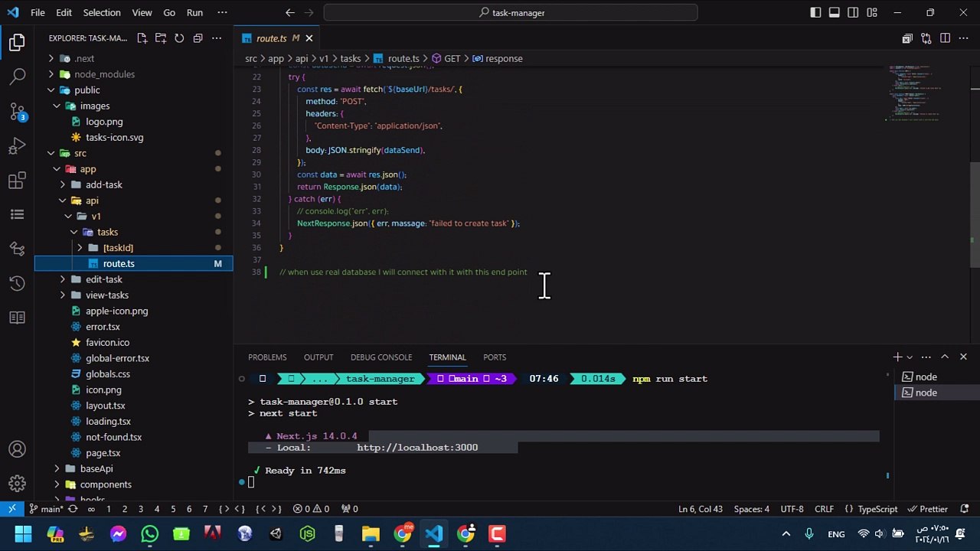This screenshot has height=551, width=980.
Task: Open the Manage gear menu
Action: click(x=17, y=484)
